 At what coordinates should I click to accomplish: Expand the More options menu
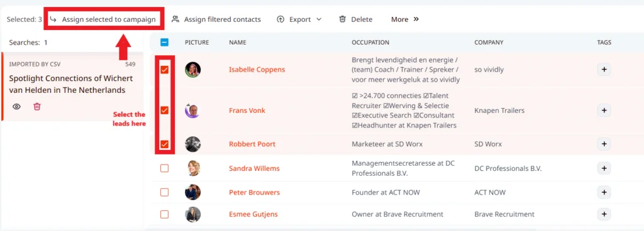click(x=405, y=19)
